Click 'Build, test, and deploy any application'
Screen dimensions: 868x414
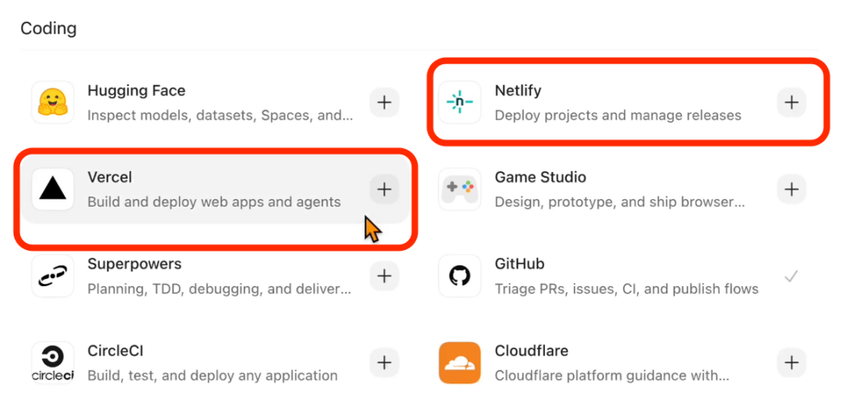coord(212,375)
